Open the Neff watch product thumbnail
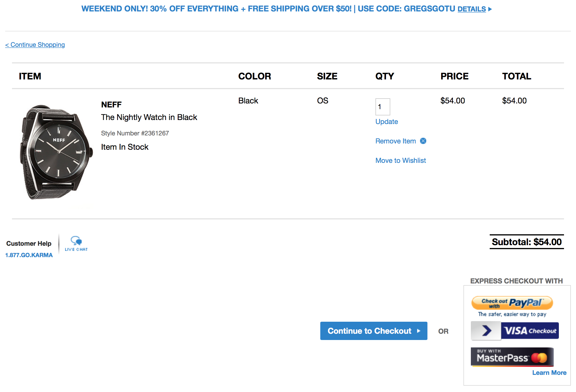The width and height of the screenshot is (576, 392). pyautogui.click(x=56, y=152)
